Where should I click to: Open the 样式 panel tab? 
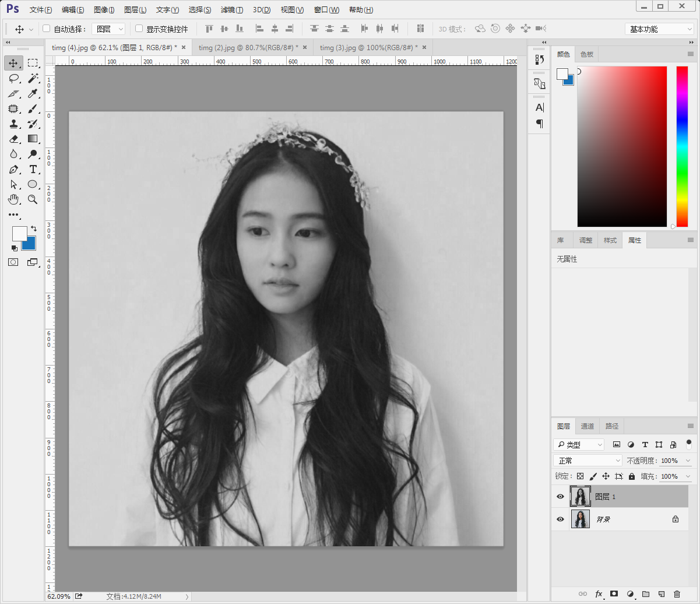610,240
